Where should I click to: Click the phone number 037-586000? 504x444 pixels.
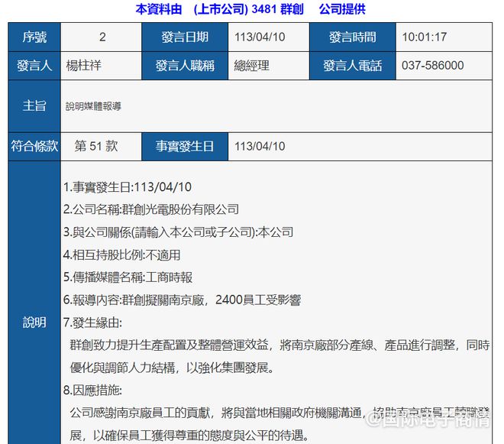pyautogui.click(x=433, y=66)
